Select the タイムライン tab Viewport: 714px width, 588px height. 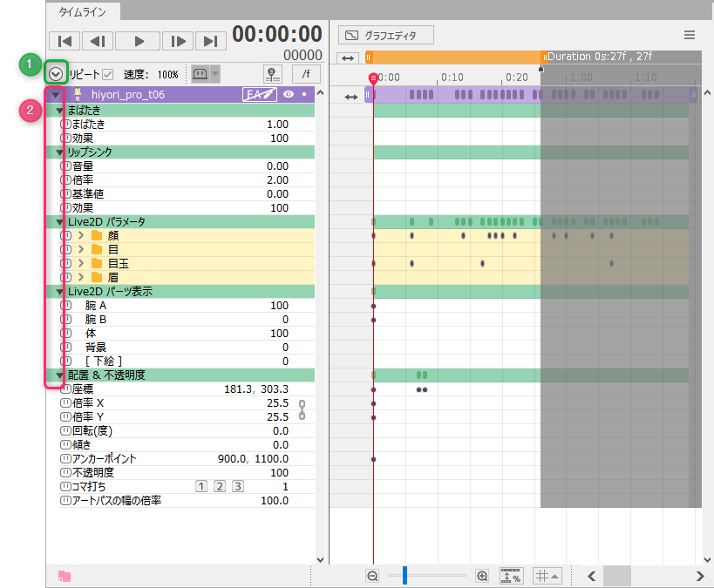(x=83, y=11)
